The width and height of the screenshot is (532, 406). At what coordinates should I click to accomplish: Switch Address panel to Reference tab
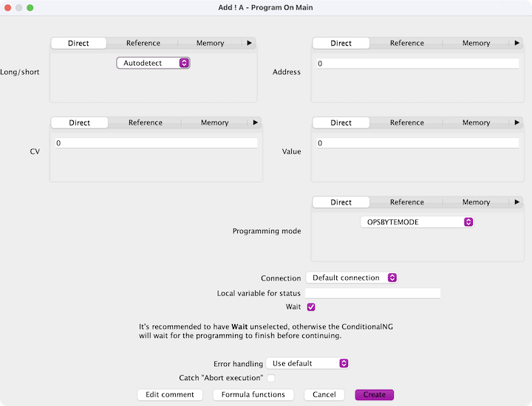coord(407,44)
